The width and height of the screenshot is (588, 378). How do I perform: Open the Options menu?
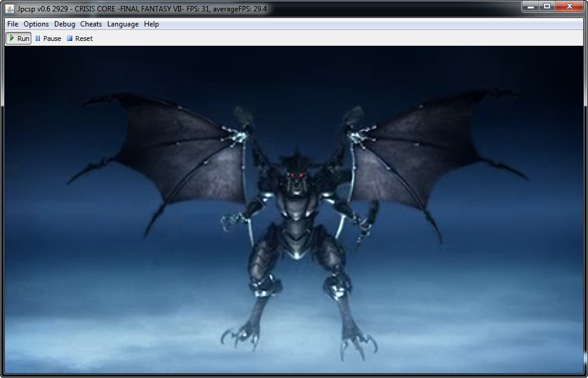36,24
